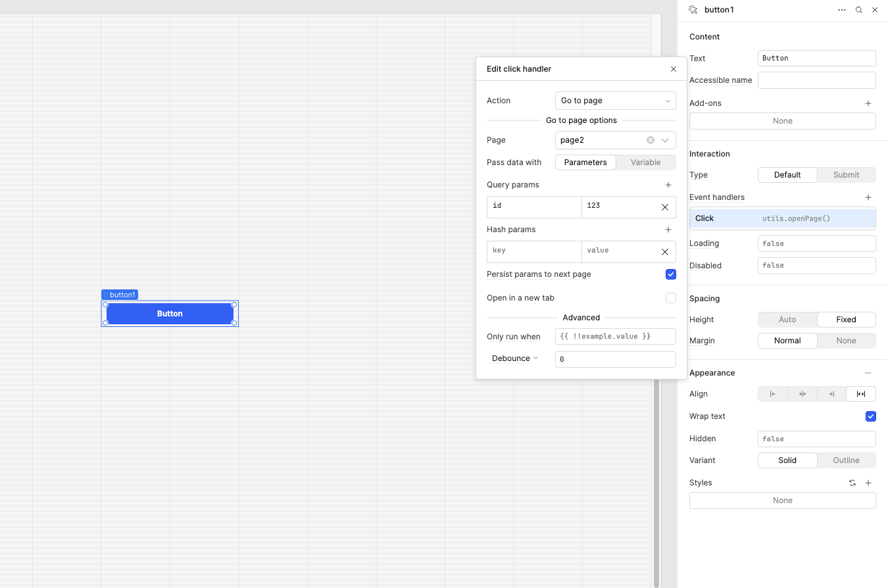Click the Accessible name label
Viewport: 888px width, 588px height.
coord(721,80)
